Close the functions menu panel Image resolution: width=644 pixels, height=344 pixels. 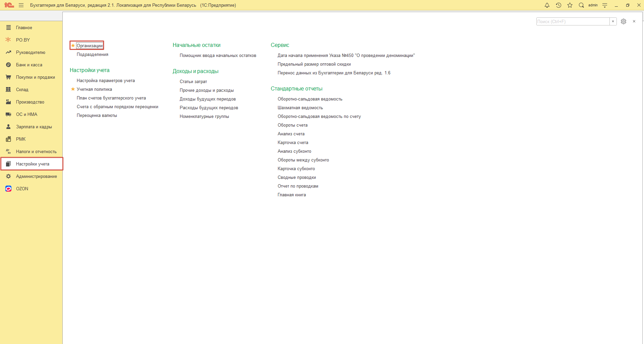click(x=634, y=21)
